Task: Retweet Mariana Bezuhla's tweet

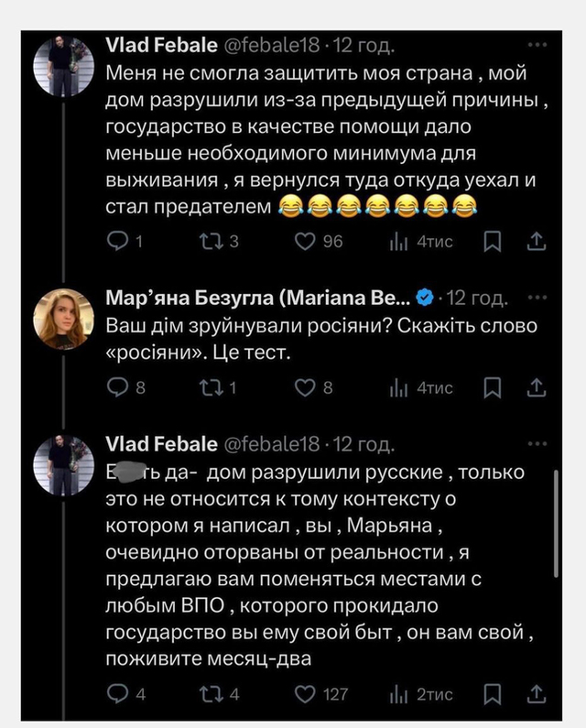Action: pyautogui.click(x=208, y=388)
